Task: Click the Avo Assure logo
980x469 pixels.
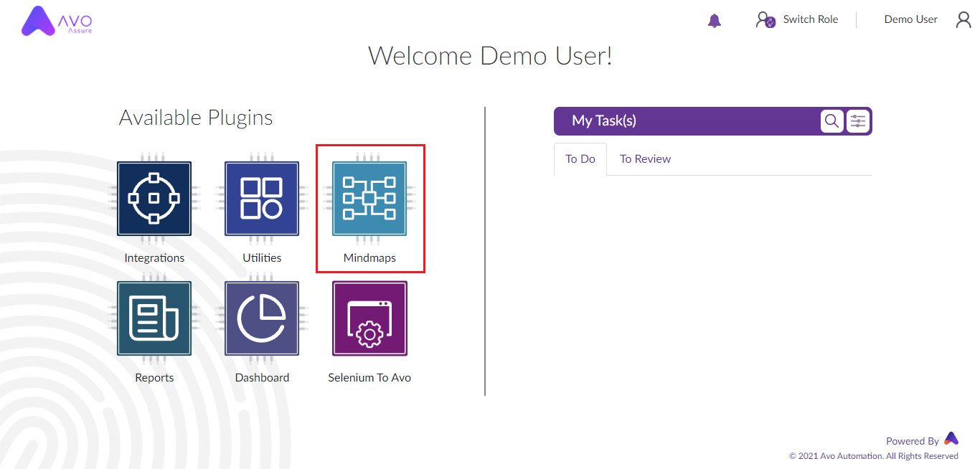Action: (x=57, y=21)
